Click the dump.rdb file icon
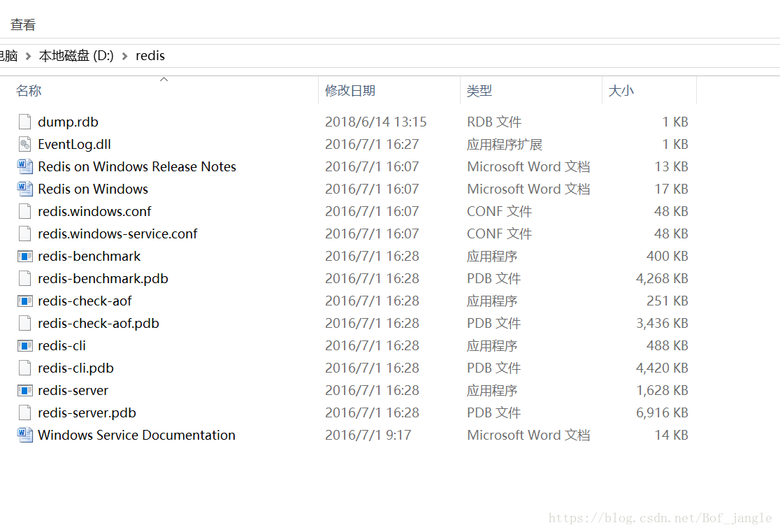Viewport: 780px width, 532px height. [x=25, y=122]
